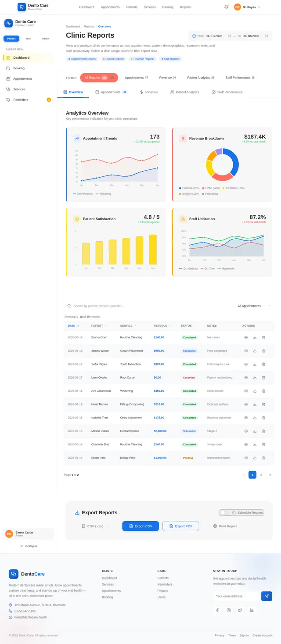Delete Noah Barnes's Filling record
281x644 pixels.
(x=263, y=404)
